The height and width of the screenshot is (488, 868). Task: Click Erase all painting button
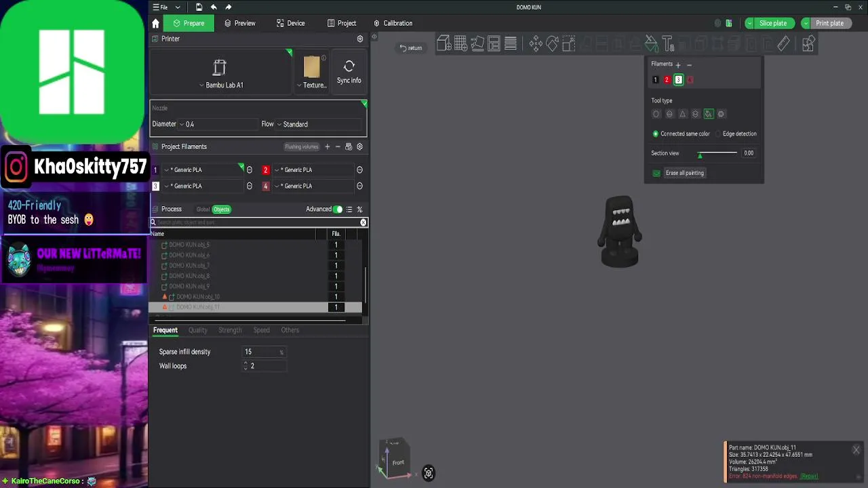685,173
